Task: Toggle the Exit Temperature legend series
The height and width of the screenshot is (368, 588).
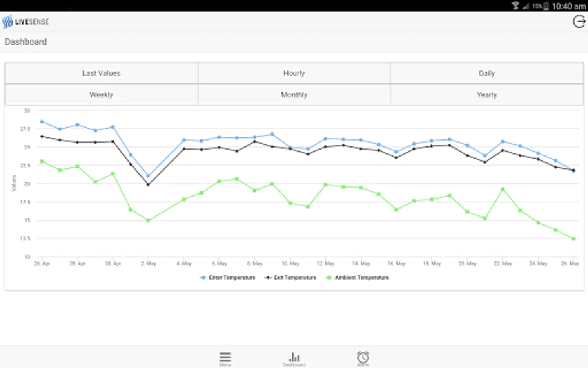Action: click(290, 278)
